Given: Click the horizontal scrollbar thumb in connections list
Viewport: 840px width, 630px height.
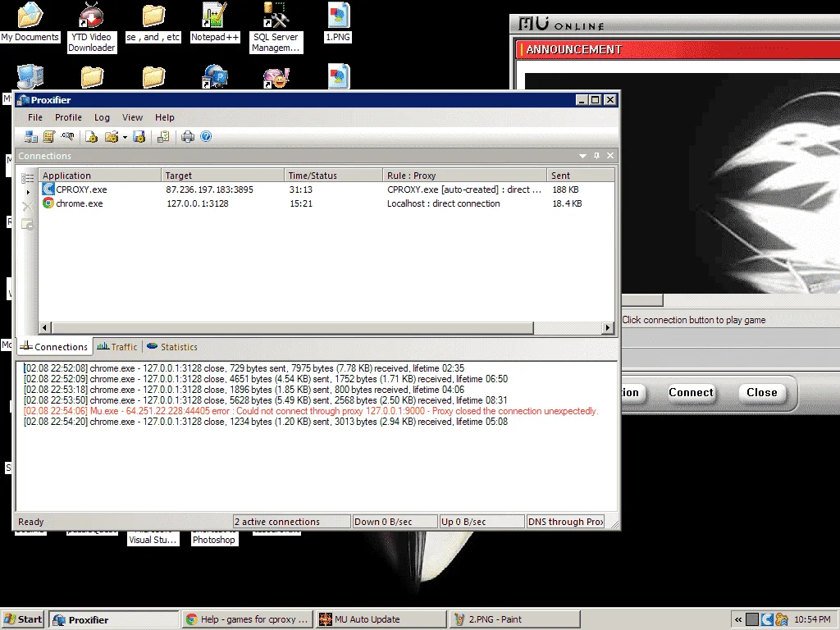Looking at the screenshot, I should coord(292,327).
